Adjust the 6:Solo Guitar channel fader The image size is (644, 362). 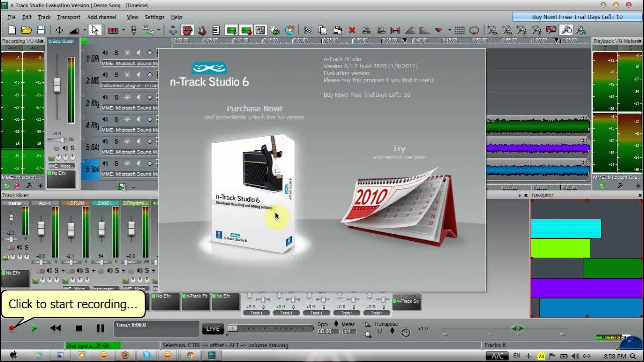57,84
